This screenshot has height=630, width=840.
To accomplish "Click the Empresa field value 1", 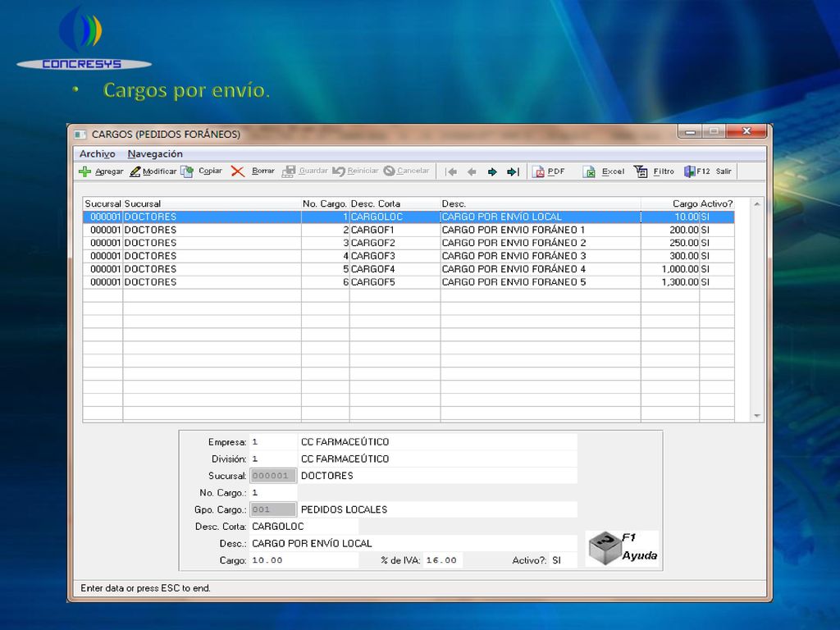I will pyautogui.click(x=272, y=442).
